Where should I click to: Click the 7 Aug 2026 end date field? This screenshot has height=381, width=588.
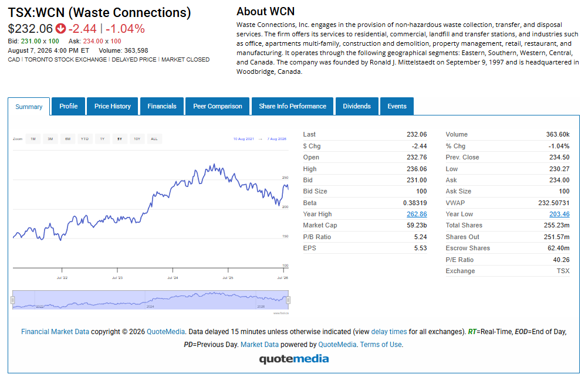(277, 139)
